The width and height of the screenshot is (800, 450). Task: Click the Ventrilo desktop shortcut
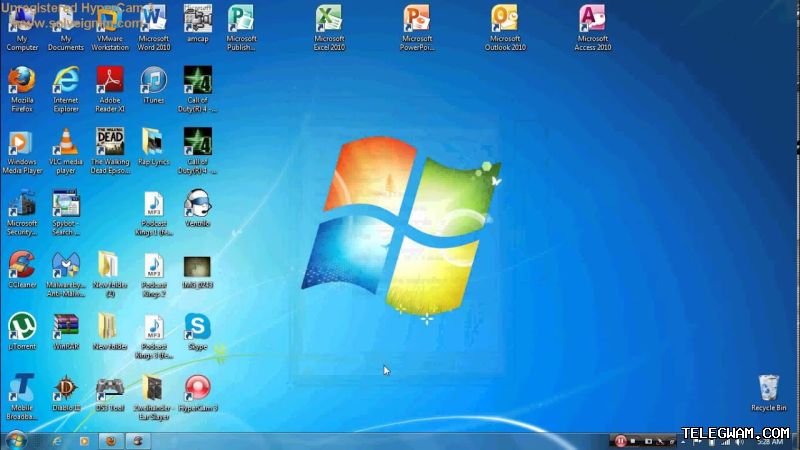pos(197,209)
